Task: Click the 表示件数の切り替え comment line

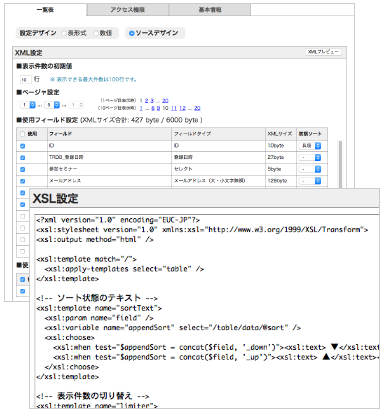Action: pos(93,396)
